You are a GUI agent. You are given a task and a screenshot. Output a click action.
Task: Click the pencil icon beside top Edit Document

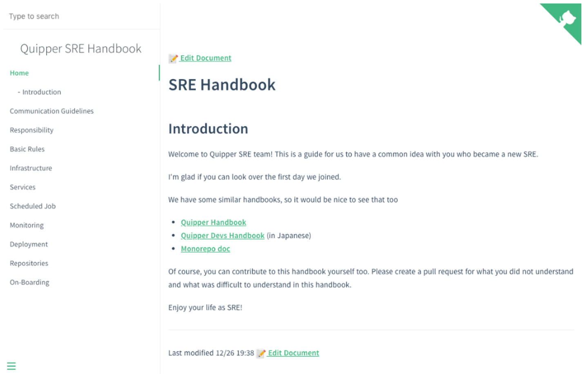[173, 58]
